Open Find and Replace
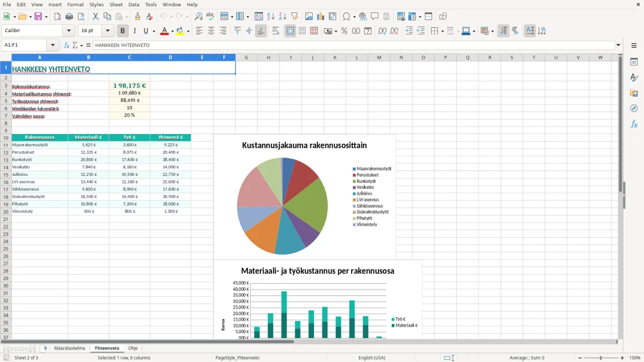This screenshot has height=362, width=644. click(x=199, y=17)
